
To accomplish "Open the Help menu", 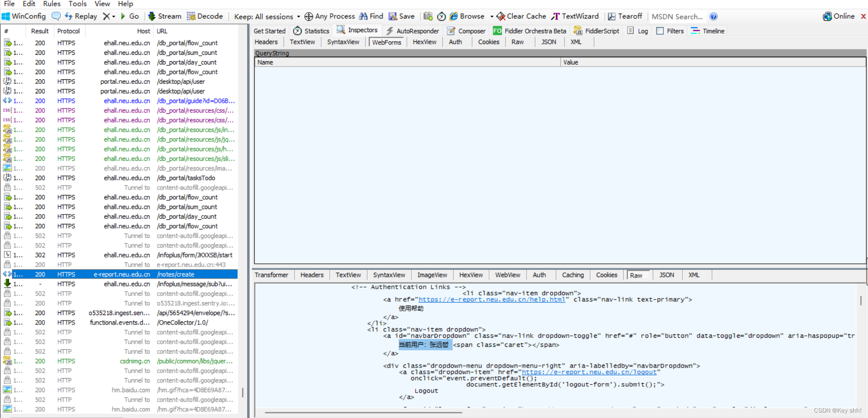I will (125, 4).
